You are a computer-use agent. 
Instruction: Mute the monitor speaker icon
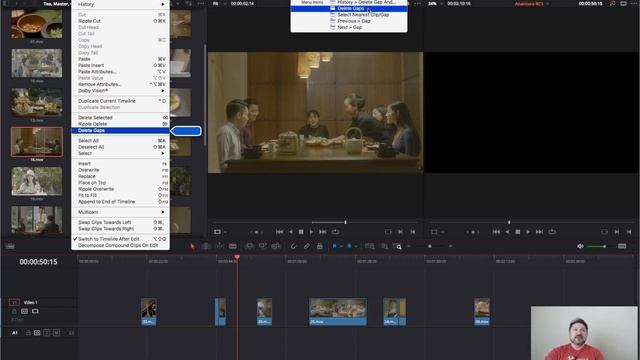580,246
